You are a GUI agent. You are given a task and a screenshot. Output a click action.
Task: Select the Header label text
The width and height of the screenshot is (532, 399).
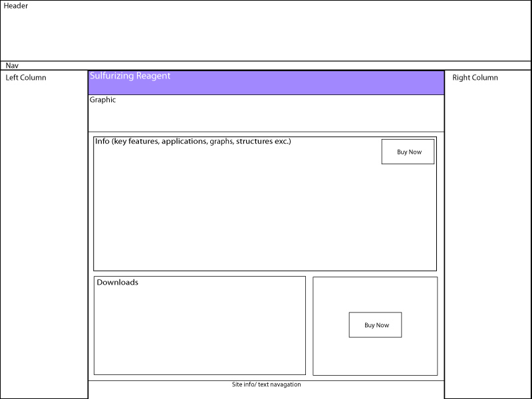pyautogui.click(x=15, y=6)
